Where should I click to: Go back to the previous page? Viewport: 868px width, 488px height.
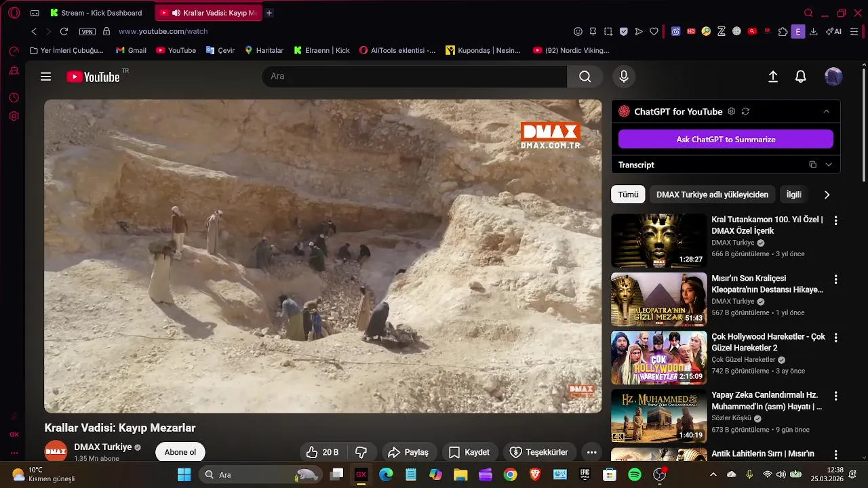click(x=34, y=31)
